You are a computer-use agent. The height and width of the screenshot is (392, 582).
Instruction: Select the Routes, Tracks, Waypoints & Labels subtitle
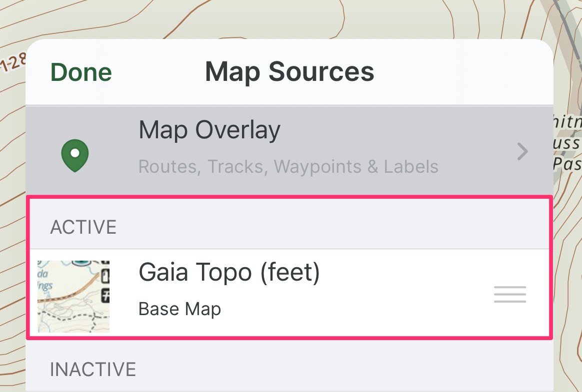[x=288, y=166]
